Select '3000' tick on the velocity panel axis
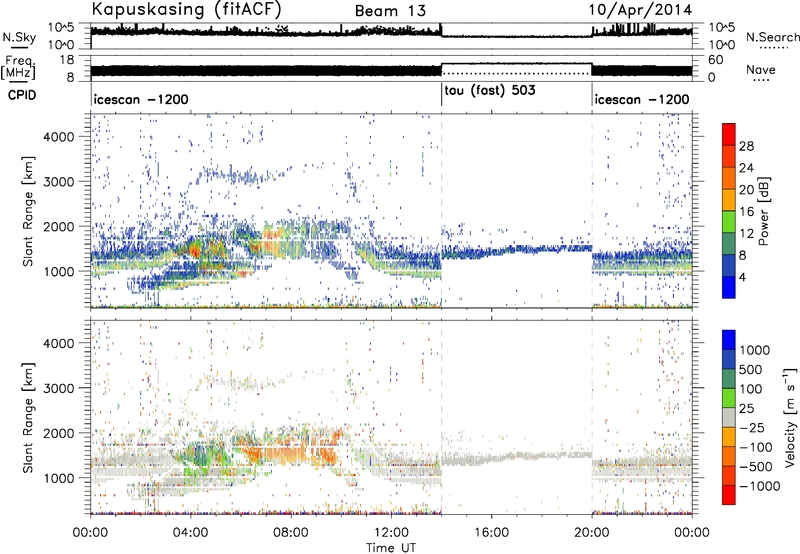Screen dimensions: 800x554 [59, 388]
